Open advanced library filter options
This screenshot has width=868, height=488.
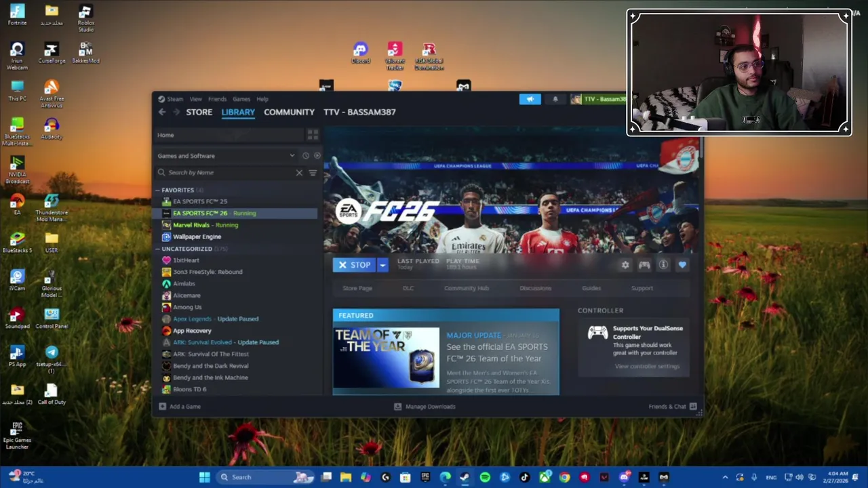(313, 173)
